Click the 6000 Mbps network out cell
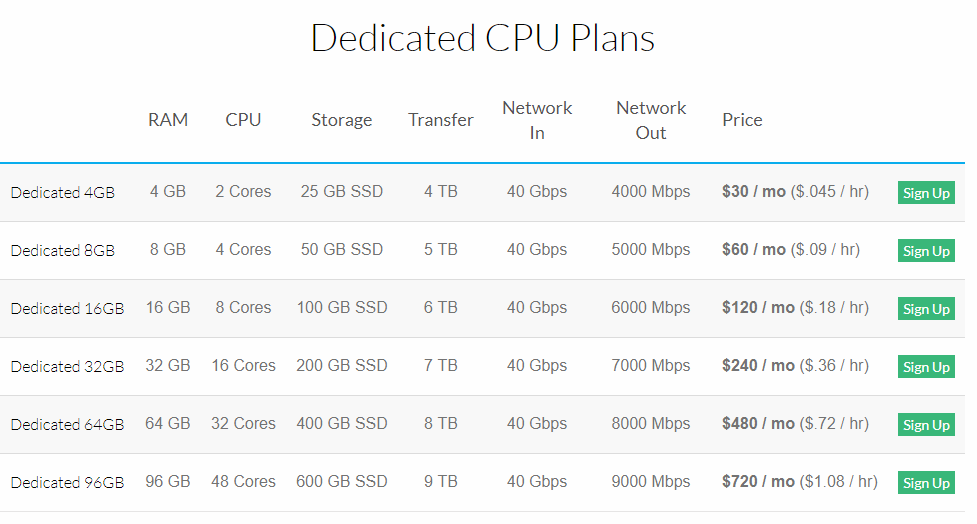977x524 pixels. 651,308
